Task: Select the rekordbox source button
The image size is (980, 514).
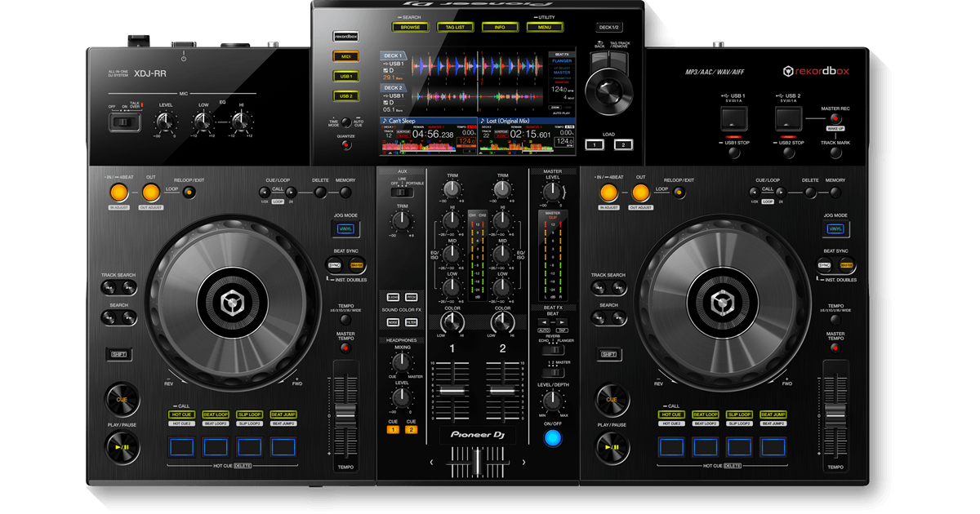Action: click(345, 36)
